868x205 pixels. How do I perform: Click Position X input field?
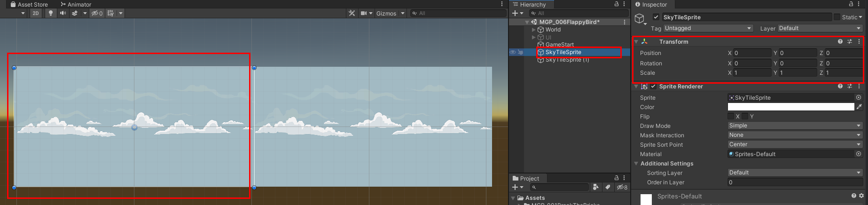752,53
